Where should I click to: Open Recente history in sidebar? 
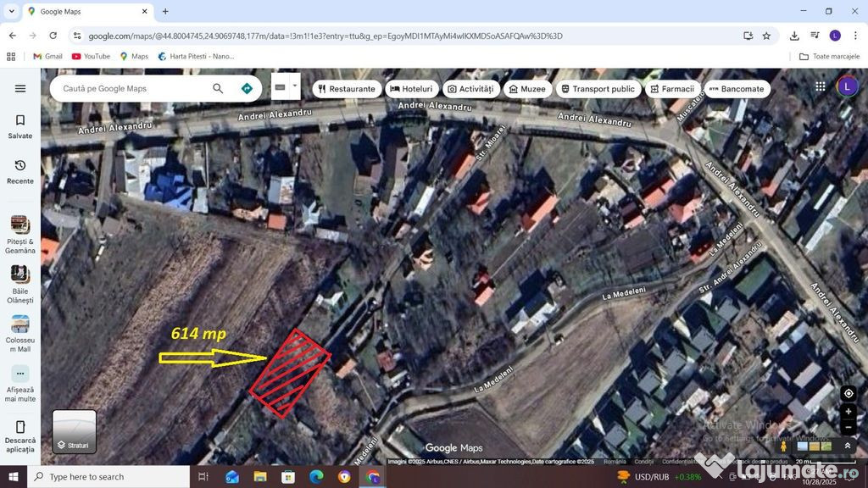[20, 171]
